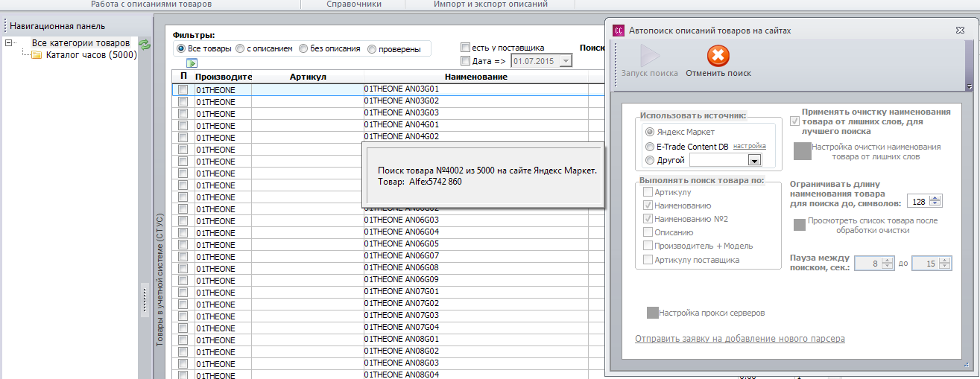The width and height of the screenshot is (980, 379).
Task: Click the toolbar overflow arrow in Автопоиск dialog
Action: [x=968, y=87]
